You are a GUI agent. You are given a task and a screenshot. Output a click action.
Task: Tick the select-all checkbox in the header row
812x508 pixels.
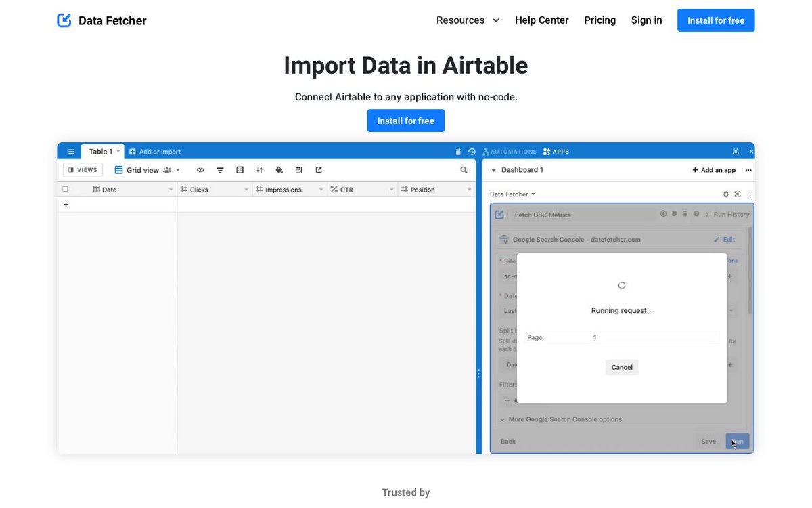pyautogui.click(x=65, y=190)
